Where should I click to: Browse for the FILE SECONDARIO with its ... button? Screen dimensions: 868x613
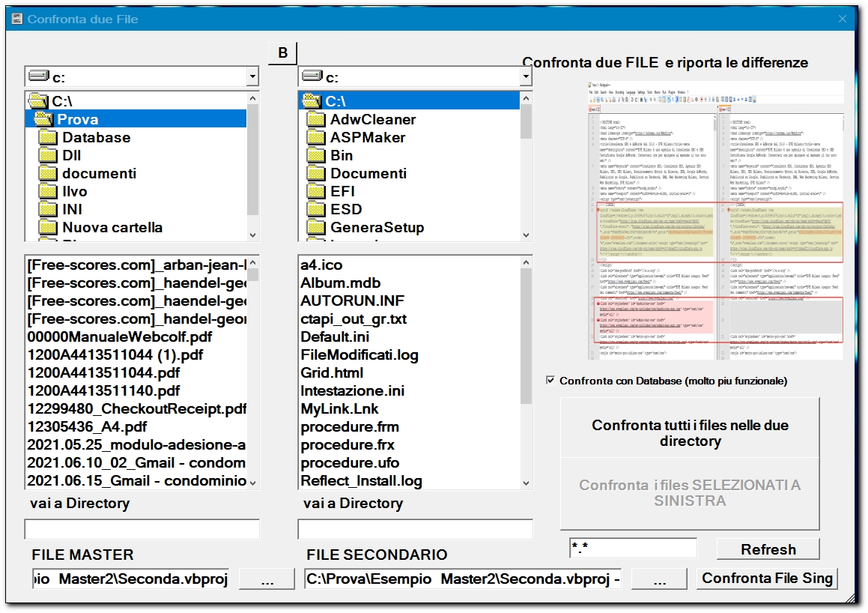(659, 579)
